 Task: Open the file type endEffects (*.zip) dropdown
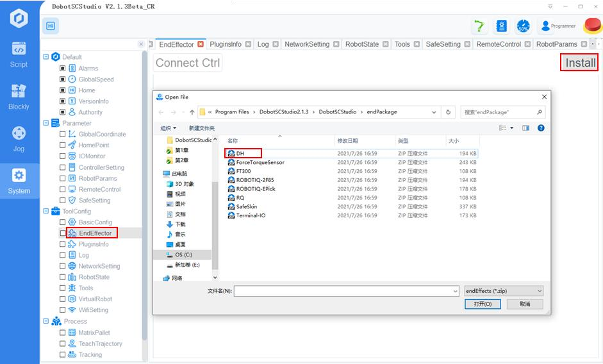tap(504, 291)
